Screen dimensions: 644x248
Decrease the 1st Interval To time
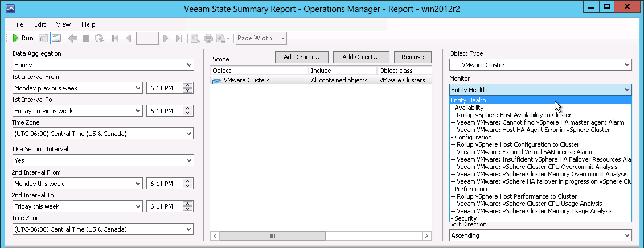point(188,113)
